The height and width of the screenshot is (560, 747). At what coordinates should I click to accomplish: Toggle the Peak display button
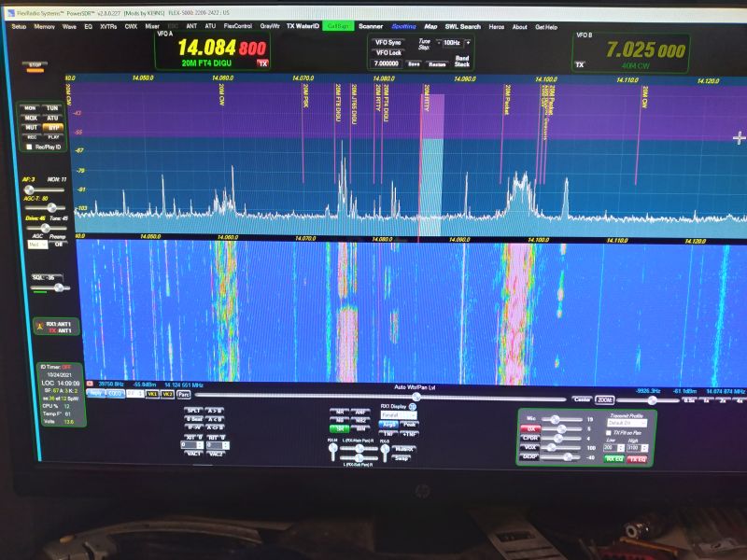point(410,425)
